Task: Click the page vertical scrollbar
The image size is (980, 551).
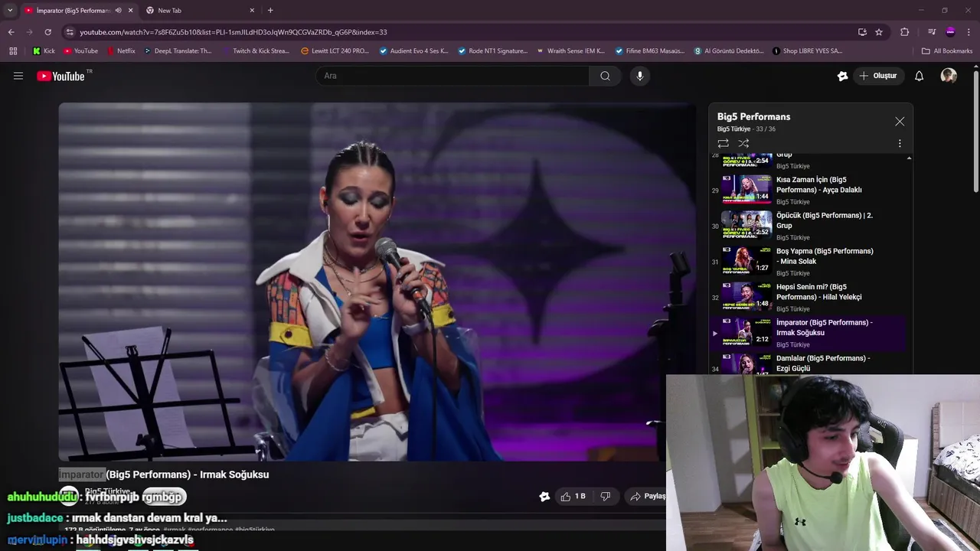Action: (975, 130)
